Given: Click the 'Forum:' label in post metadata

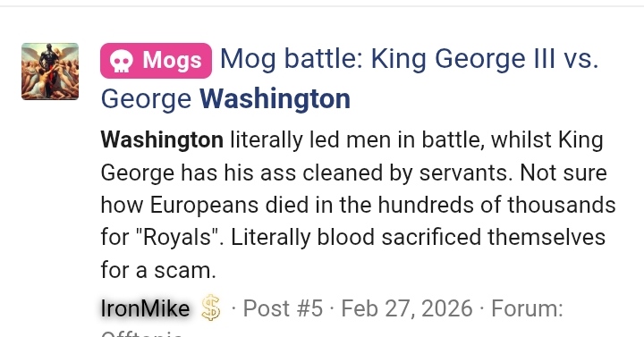Looking at the screenshot, I should [x=527, y=308].
